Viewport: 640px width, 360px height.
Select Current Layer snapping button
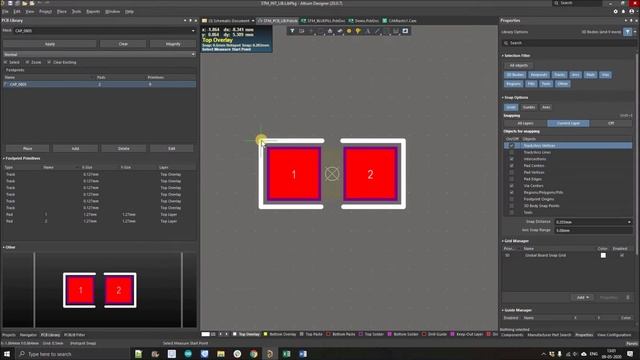[x=568, y=123]
